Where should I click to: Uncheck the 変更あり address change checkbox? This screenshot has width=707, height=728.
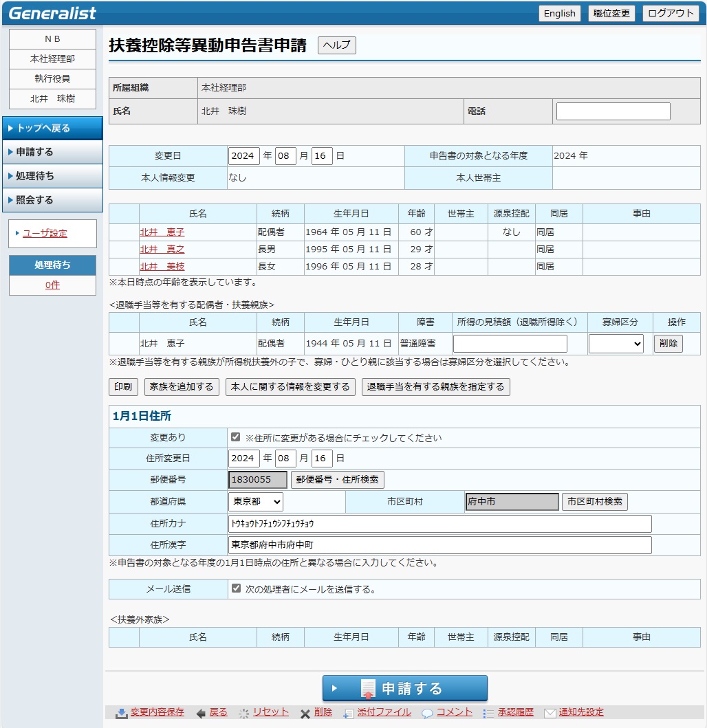236,437
